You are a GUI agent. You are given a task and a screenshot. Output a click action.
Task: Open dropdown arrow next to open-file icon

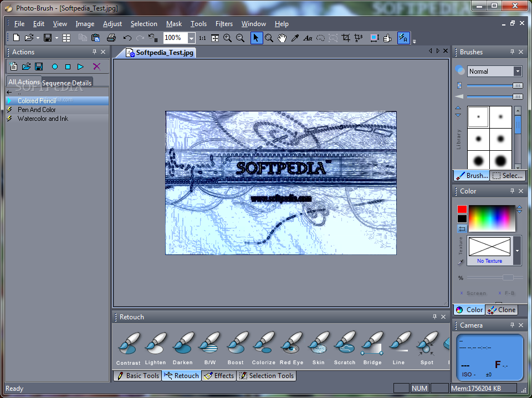38,38
